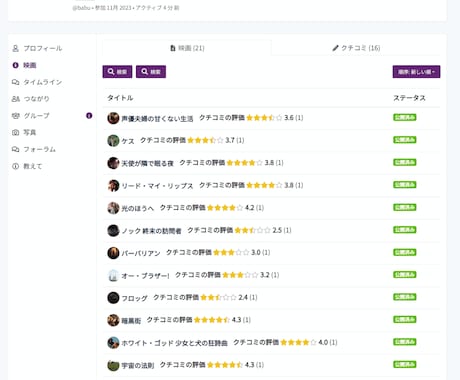
Task: Click the group icon beside グループ
Action: pos(16,116)
